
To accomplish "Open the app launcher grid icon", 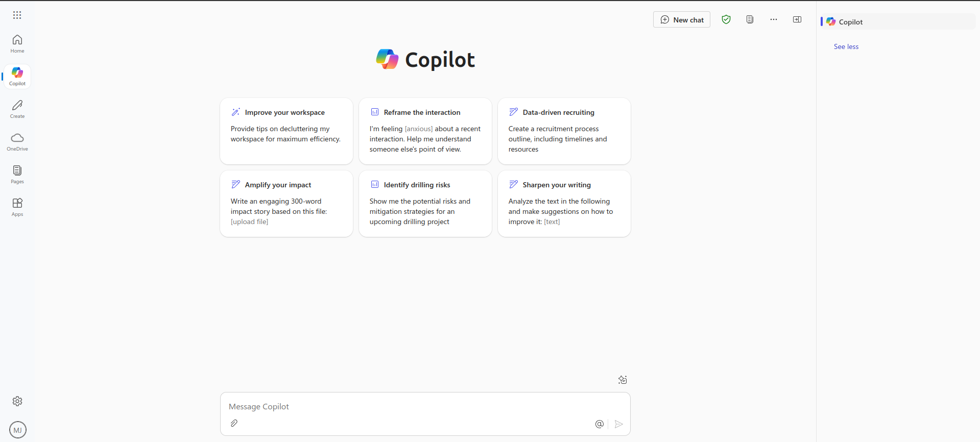I will [x=17, y=15].
